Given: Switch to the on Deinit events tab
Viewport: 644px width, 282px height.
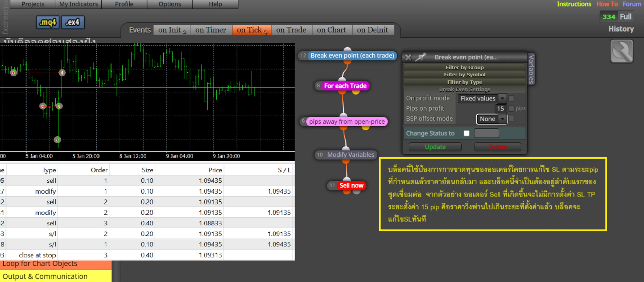Looking at the screenshot, I should [x=373, y=30].
